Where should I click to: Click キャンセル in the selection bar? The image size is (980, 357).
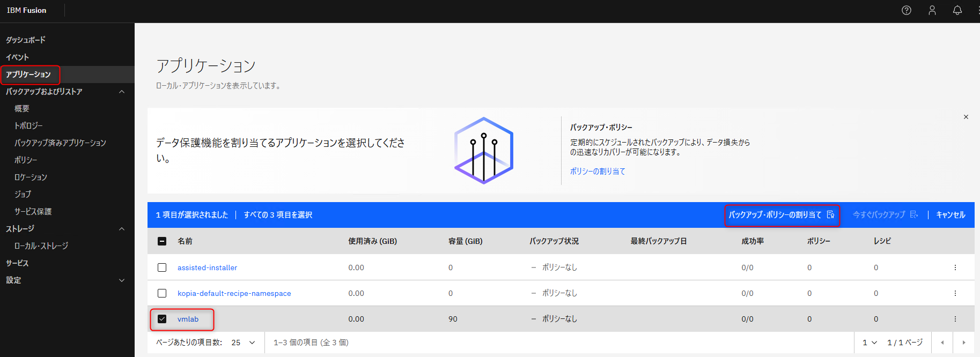coord(950,215)
